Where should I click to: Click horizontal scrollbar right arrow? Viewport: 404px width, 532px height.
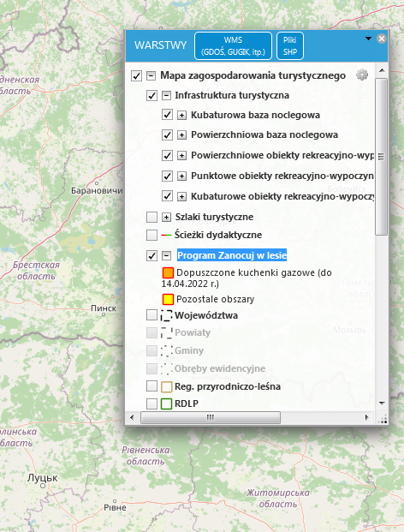click(x=367, y=417)
